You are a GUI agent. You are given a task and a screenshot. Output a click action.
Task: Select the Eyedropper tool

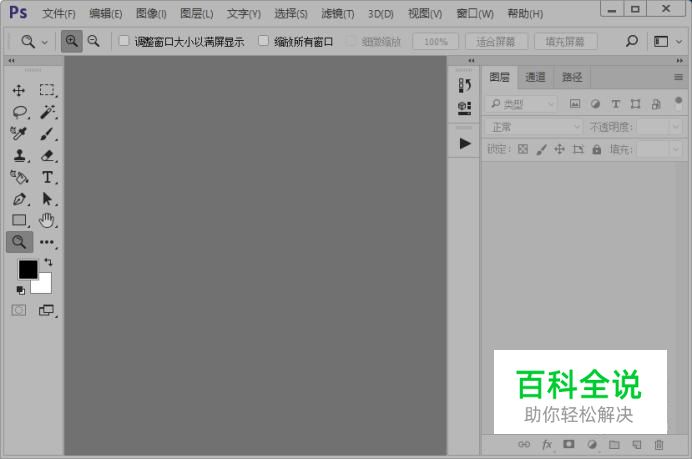click(19, 133)
